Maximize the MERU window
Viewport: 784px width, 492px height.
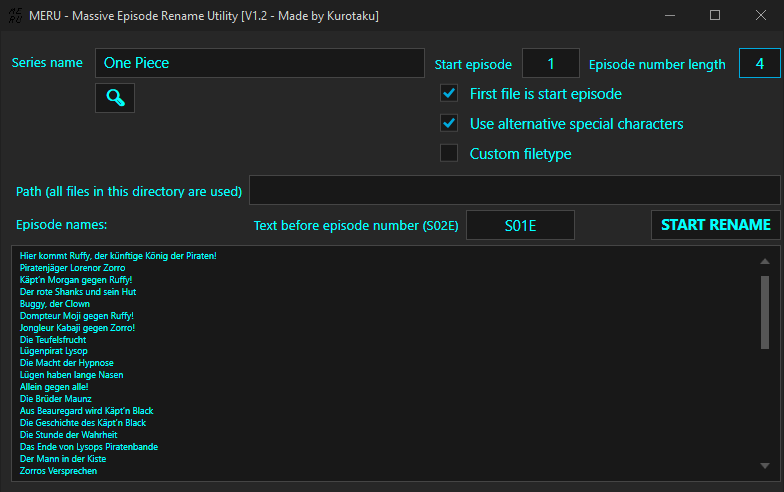(715, 16)
